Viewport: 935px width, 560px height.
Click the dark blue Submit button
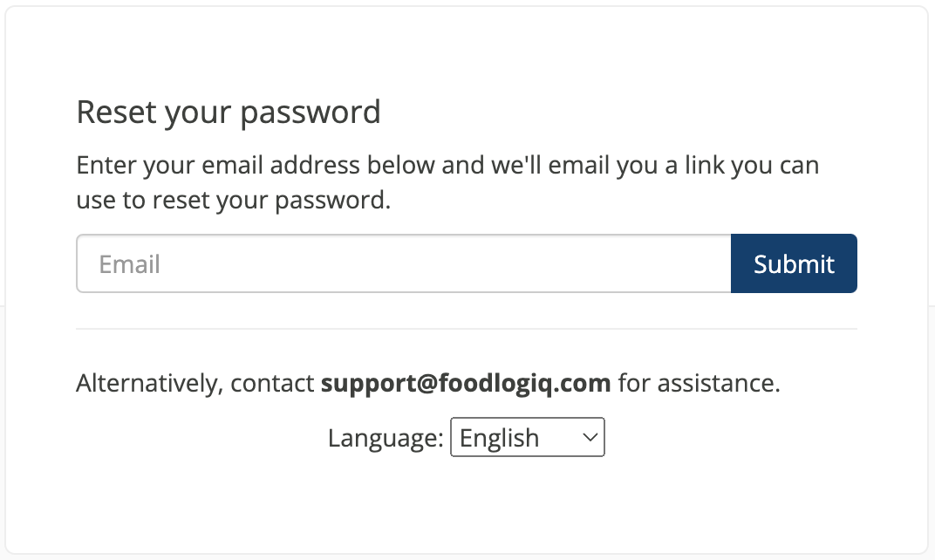(x=794, y=263)
